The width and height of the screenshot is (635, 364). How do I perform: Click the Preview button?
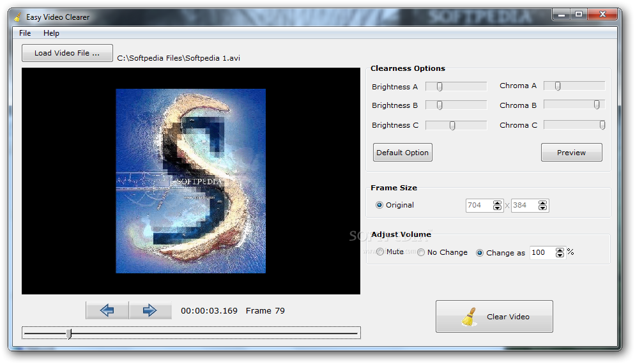click(571, 153)
